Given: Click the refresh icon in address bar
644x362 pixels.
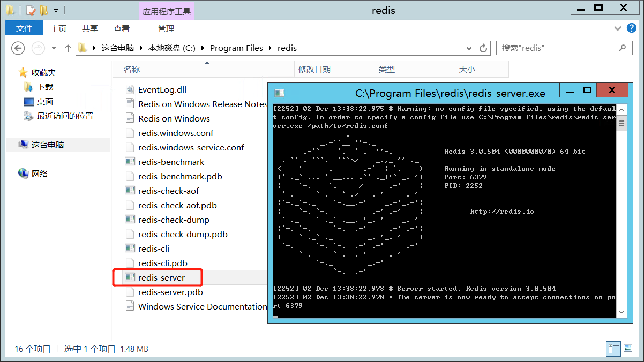Looking at the screenshot, I should pos(483,48).
